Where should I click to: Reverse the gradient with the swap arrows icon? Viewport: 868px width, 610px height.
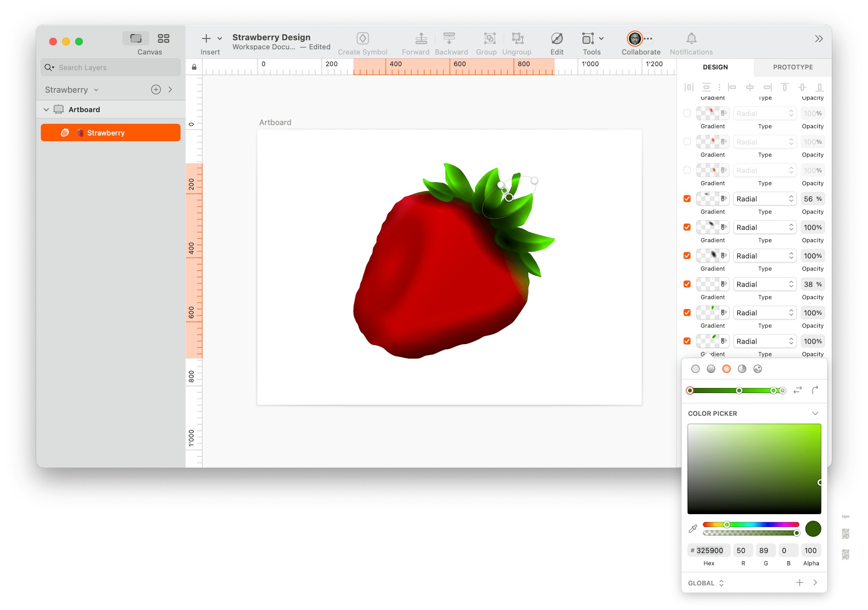pos(797,390)
